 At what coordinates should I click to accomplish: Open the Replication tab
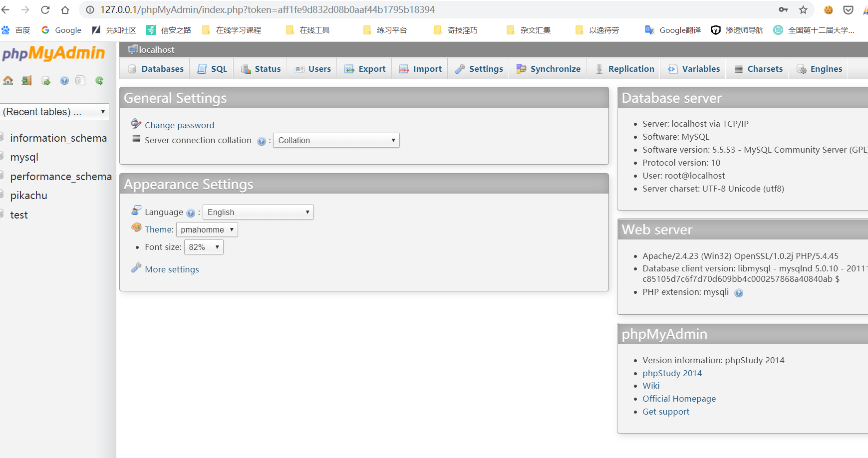624,69
